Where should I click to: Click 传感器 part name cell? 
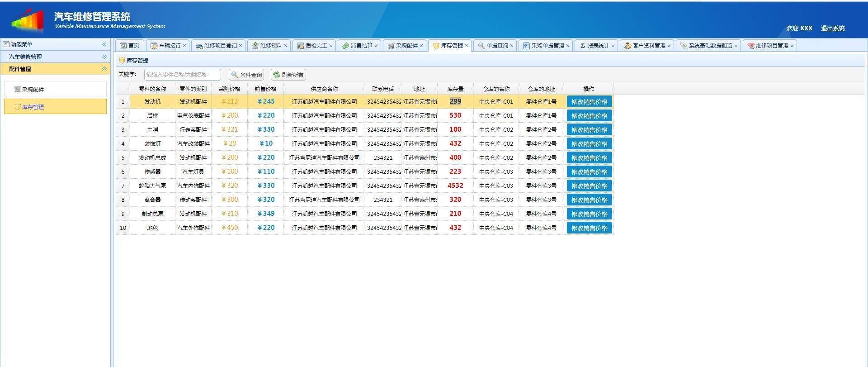click(152, 172)
